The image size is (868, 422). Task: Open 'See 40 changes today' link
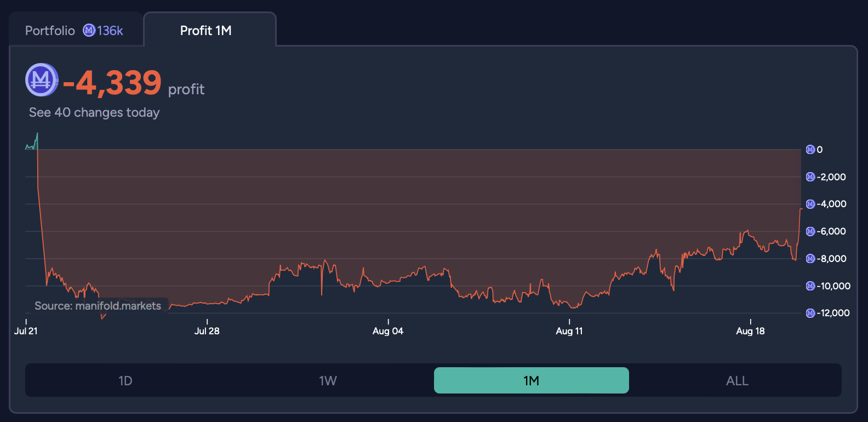tap(94, 112)
